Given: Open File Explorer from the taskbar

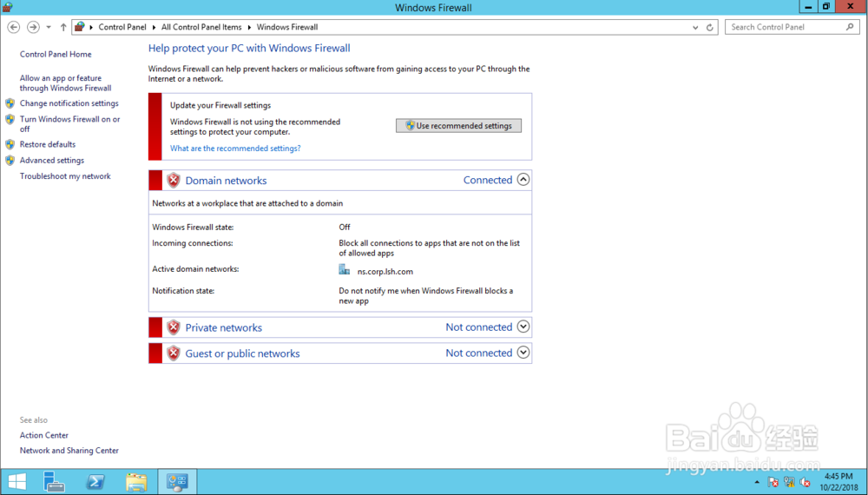Looking at the screenshot, I should [136, 482].
